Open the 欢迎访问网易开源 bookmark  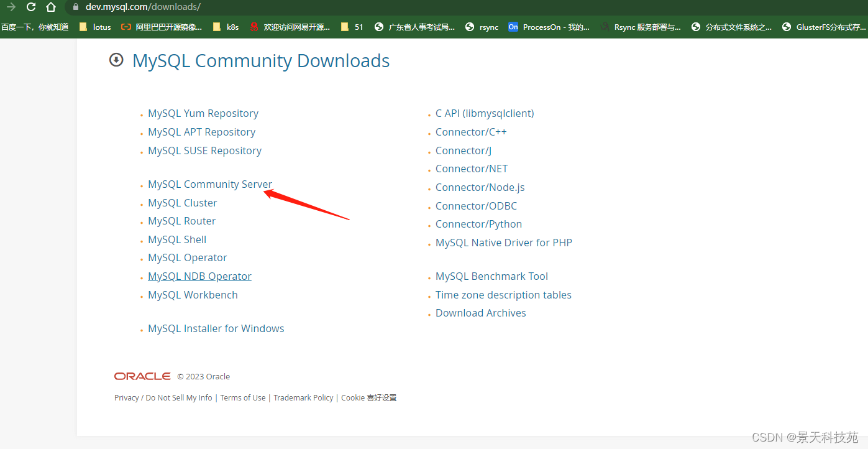coord(290,27)
